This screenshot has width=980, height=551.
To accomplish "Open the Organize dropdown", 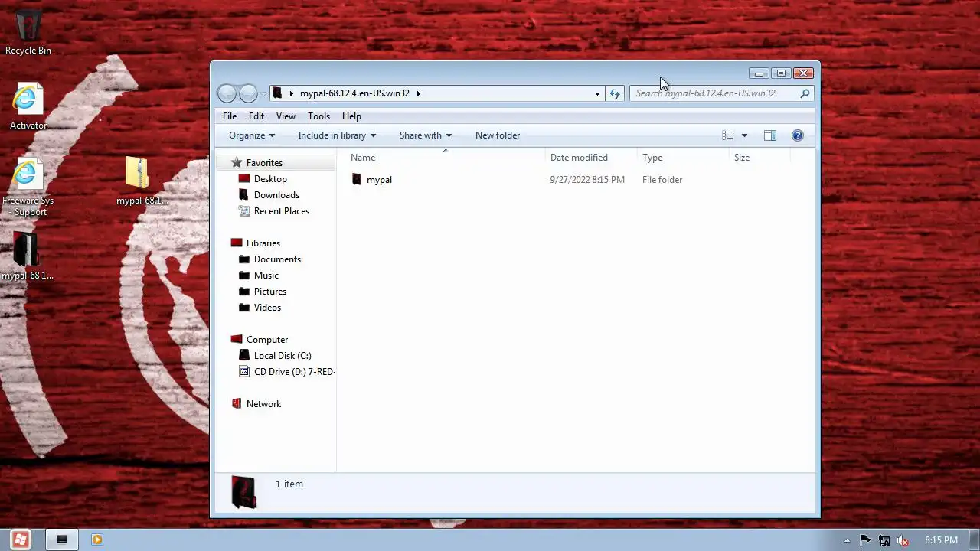I will [x=252, y=135].
